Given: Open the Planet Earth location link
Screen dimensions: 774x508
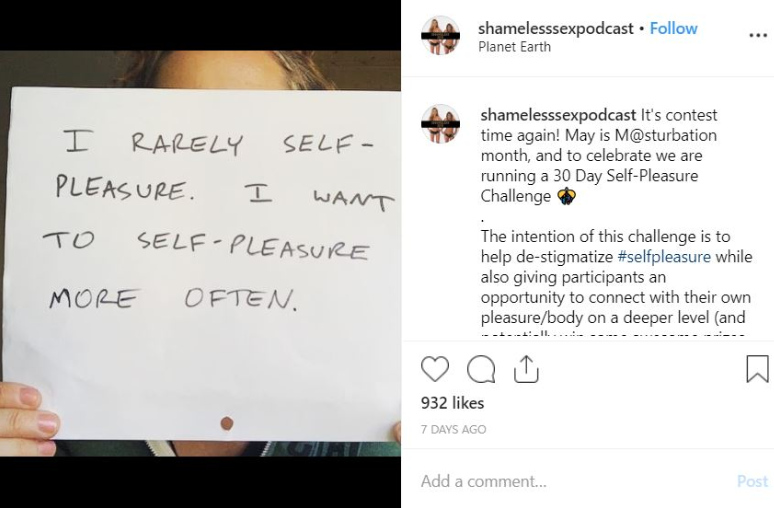Looking at the screenshot, I should (x=514, y=47).
